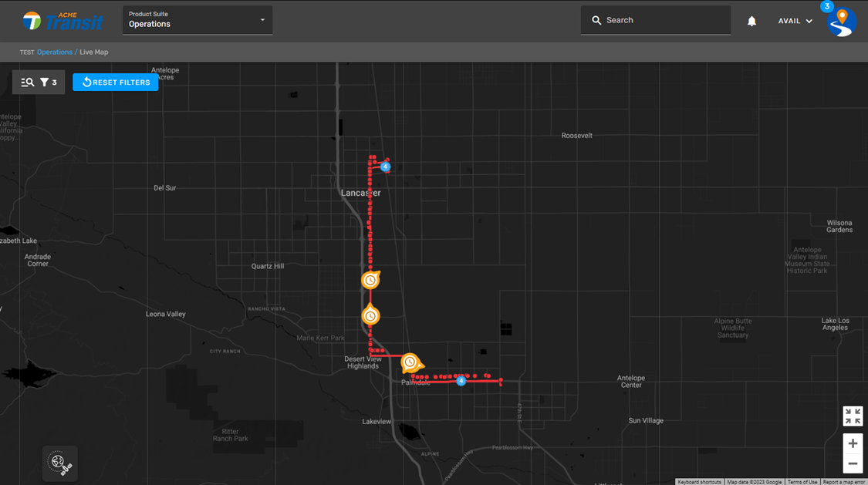The height and width of the screenshot is (485, 868).
Task: Open the list search panel icon
Action: [27, 83]
